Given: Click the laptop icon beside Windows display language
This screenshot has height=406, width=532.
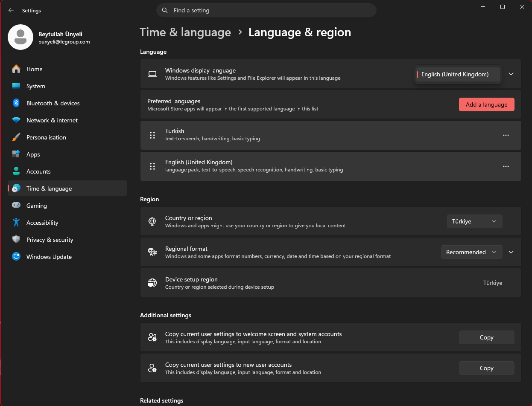Looking at the screenshot, I should point(152,74).
